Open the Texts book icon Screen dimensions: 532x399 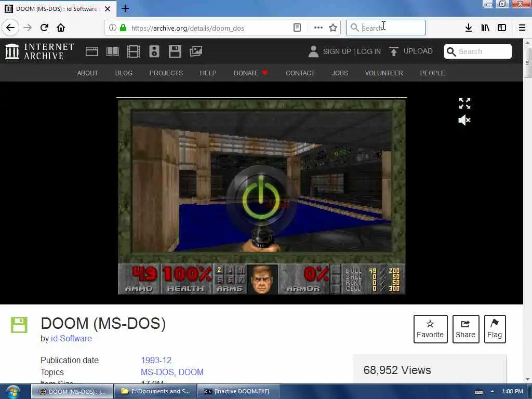tap(113, 51)
